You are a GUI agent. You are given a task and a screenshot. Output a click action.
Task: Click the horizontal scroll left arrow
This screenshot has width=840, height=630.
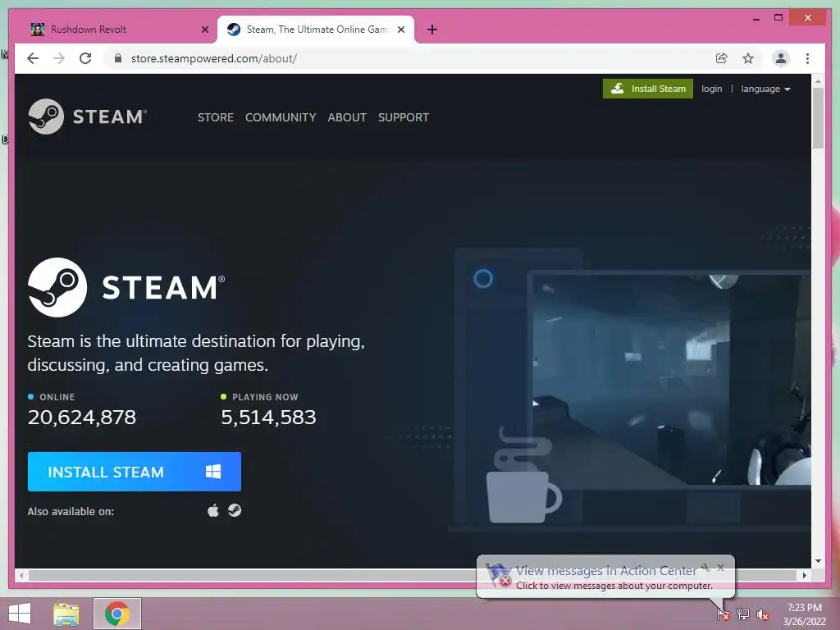coord(21,575)
